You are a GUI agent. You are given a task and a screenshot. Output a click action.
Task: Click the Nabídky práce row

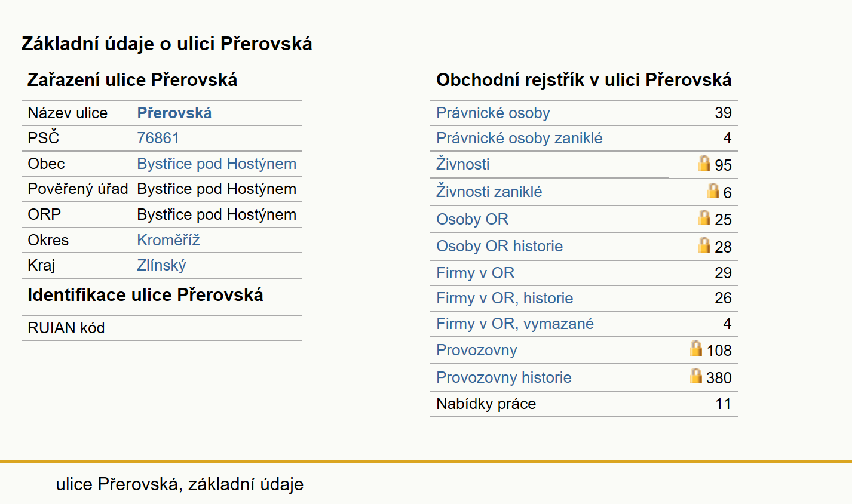coord(584,404)
